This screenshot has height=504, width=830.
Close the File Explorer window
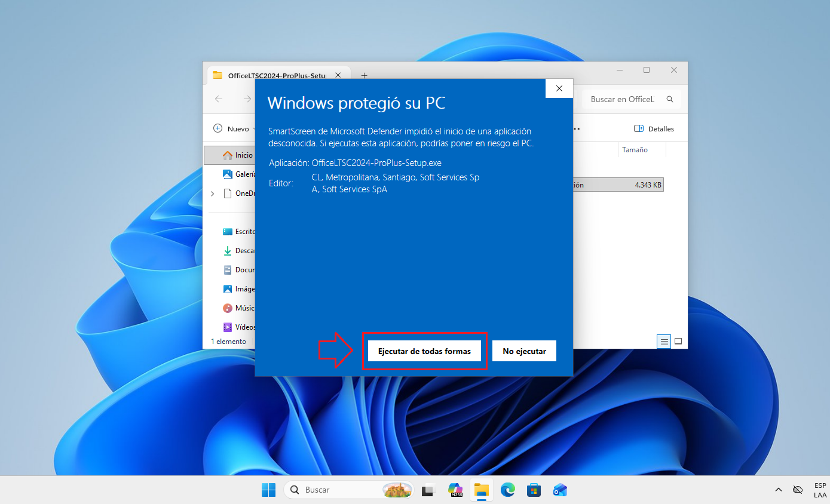[x=673, y=70]
